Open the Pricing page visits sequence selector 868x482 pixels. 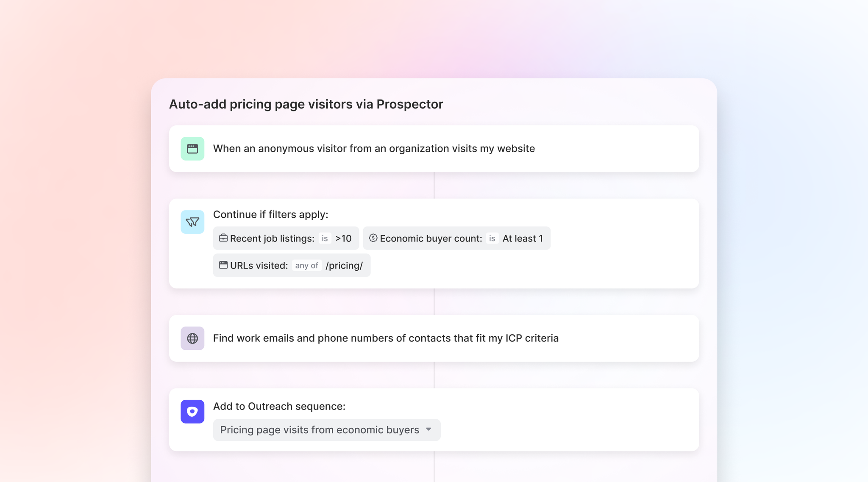click(x=320, y=430)
